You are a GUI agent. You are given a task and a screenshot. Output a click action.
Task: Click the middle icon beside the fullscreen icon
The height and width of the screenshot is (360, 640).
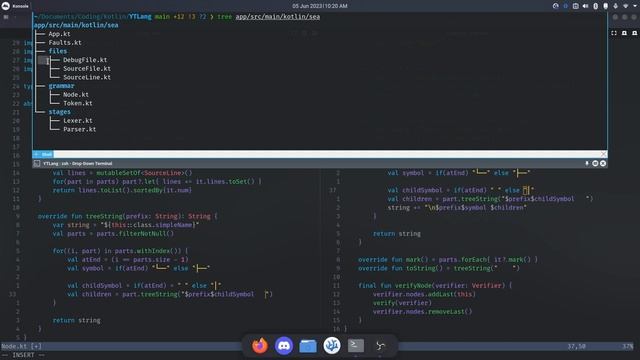(x=624, y=33)
